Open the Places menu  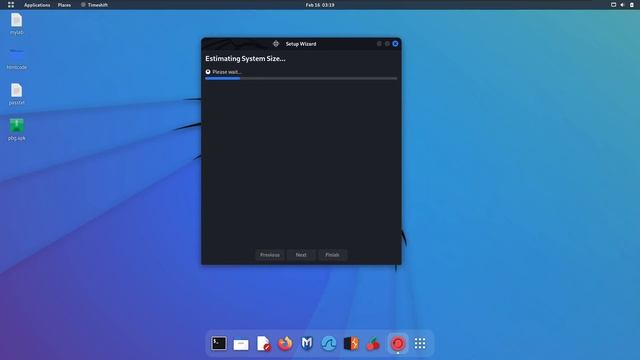pos(64,5)
